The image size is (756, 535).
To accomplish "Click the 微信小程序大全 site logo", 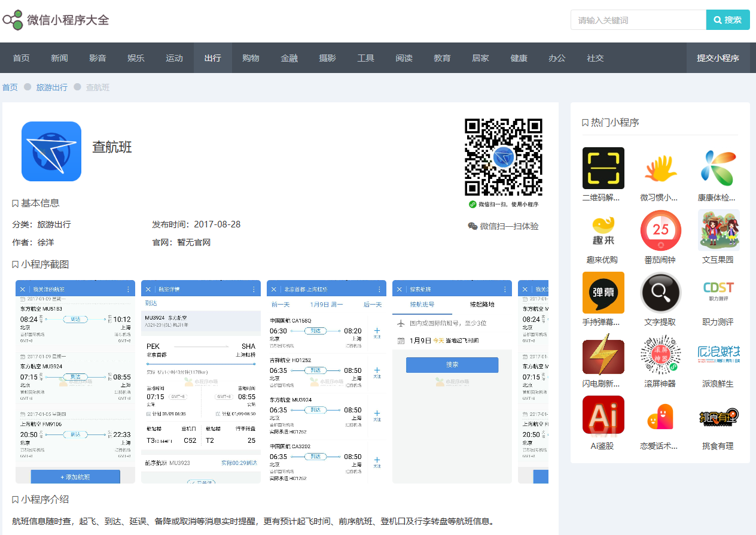I will [x=56, y=20].
